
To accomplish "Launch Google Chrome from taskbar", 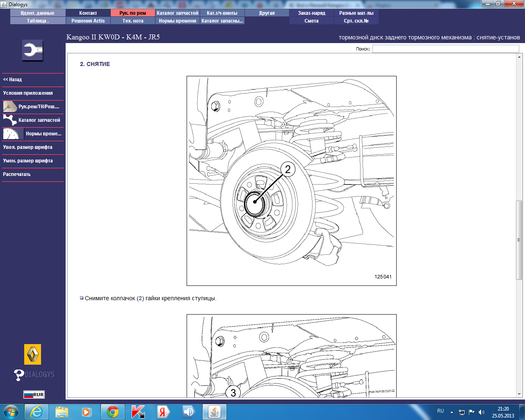I will coord(113,412).
